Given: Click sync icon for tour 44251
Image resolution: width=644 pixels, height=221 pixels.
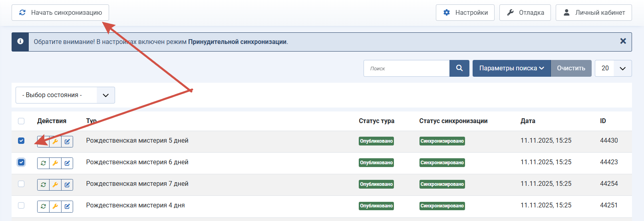Looking at the screenshot, I should [x=43, y=206].
